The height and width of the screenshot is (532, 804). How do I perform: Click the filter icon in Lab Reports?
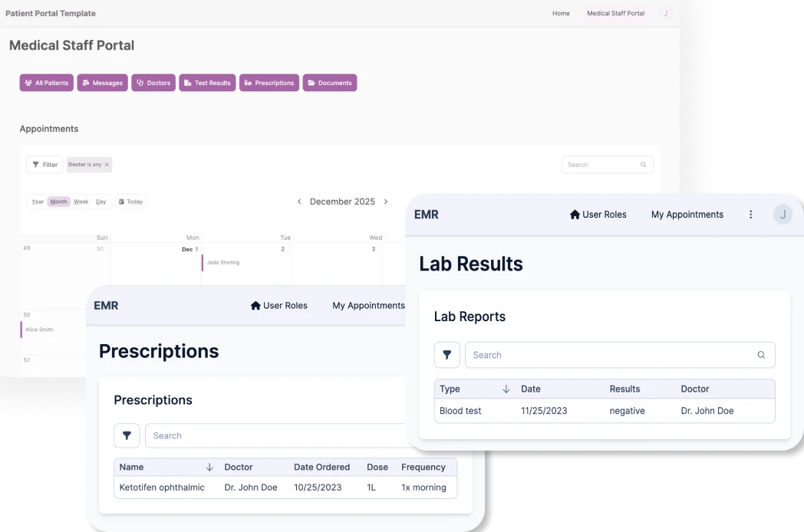pyautogui.click(x=447, y=355)
